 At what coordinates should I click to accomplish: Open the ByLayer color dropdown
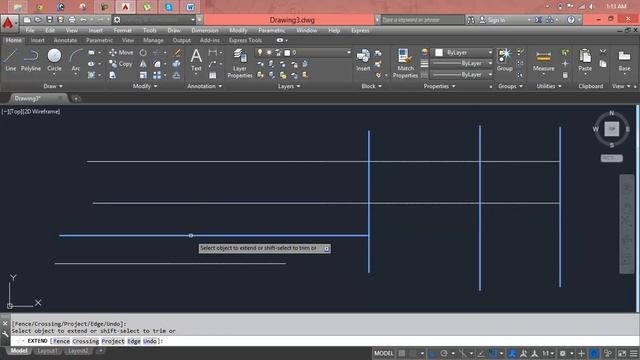coord(490,53)
